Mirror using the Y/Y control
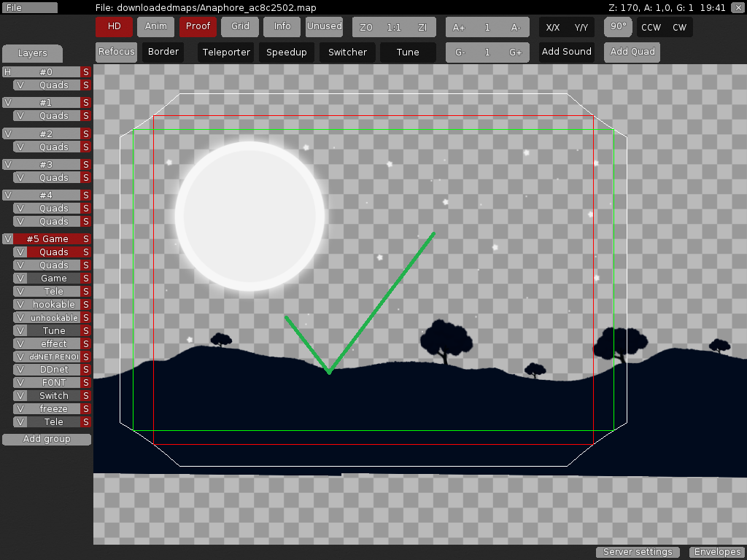747x560 pixels. click(580, 26)
